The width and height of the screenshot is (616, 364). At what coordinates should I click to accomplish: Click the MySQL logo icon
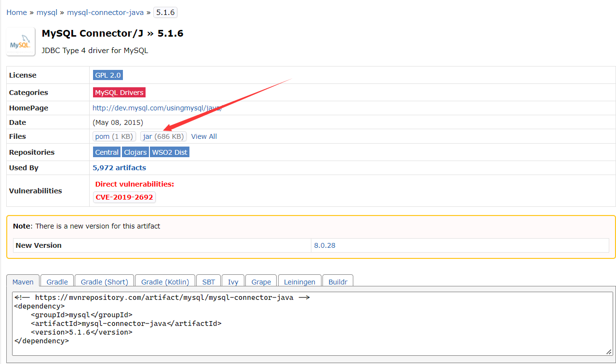[20, 41]
